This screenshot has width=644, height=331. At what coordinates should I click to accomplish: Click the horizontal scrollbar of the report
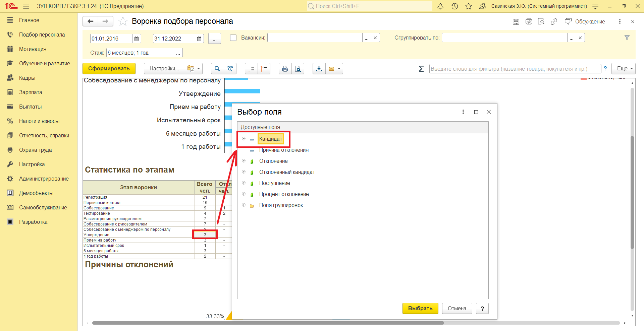coord(268,323)
